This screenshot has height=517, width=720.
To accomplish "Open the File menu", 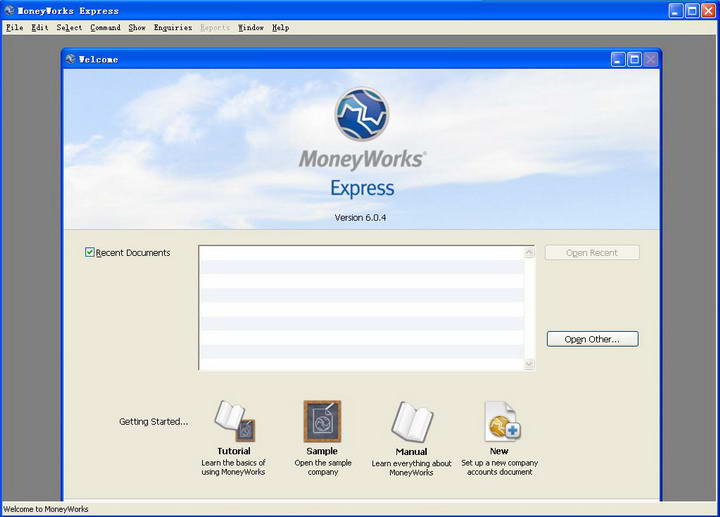I will click(14, 28).
